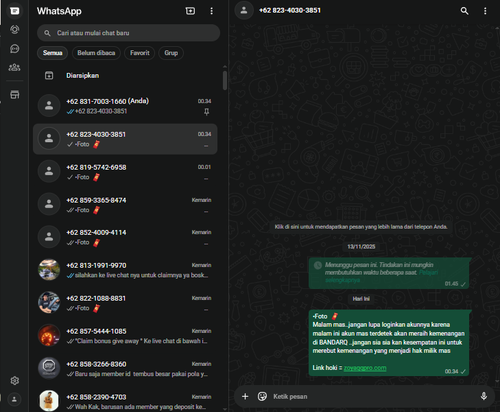The image size is (500, 412).
Task: Open the Diarsipkan archived chats
Action: click(x=125, y=76)
